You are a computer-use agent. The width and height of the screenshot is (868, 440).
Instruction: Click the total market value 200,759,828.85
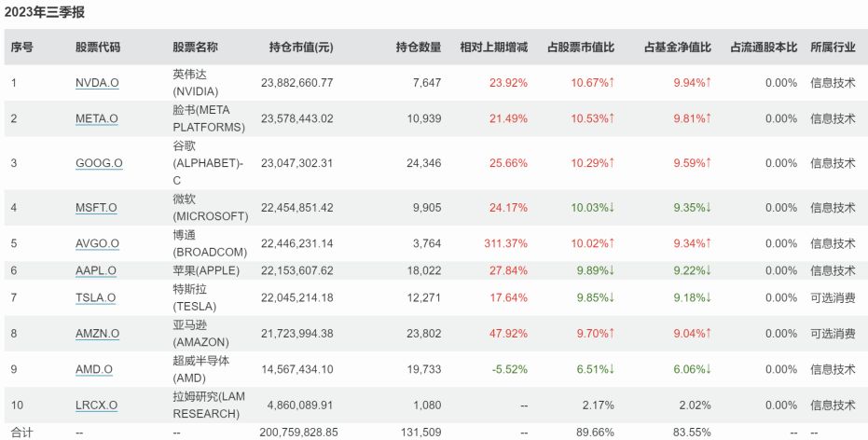click(x=298, y=433)
